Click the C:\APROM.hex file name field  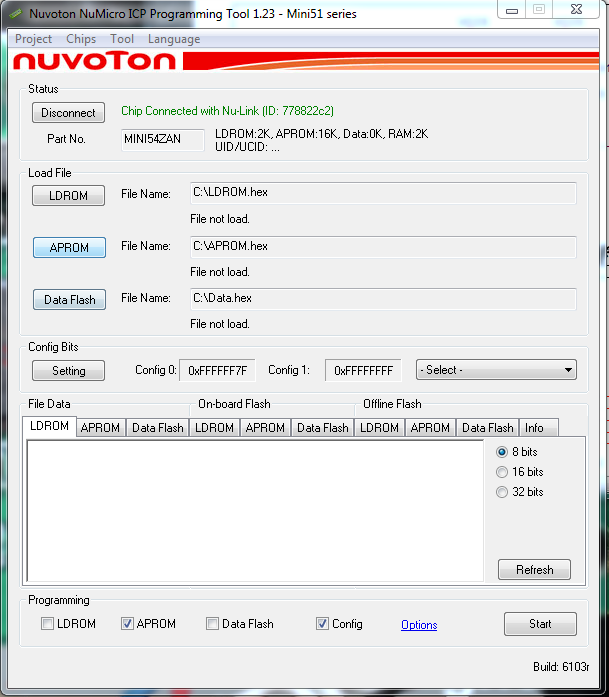pos(383,247)
